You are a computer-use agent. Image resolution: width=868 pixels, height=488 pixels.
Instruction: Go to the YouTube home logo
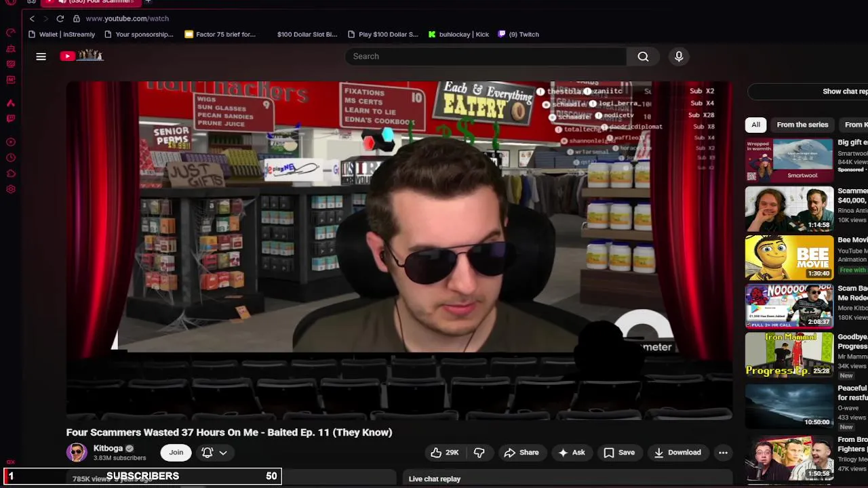(81, 56)
